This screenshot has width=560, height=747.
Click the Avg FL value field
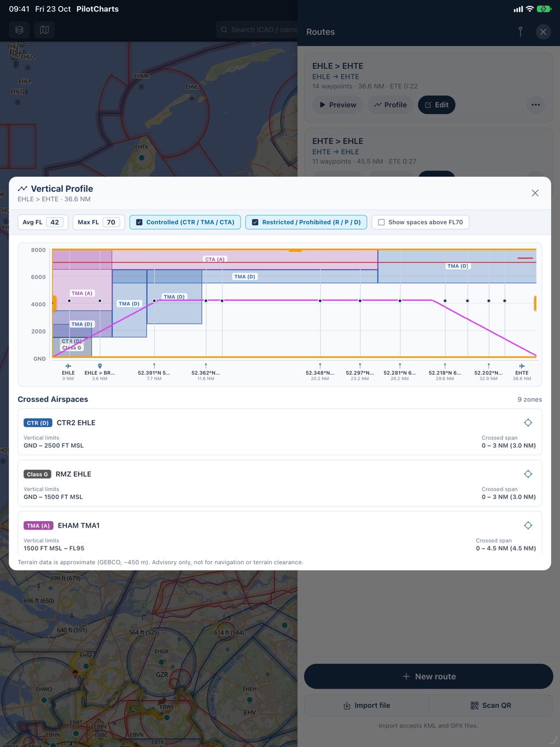[55, 222]
